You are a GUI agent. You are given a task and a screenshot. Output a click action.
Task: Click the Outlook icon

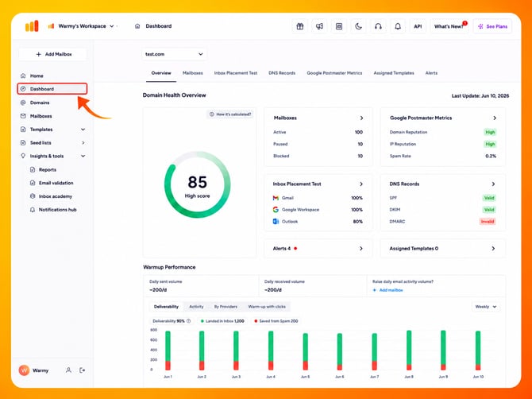tap(276, 222)
